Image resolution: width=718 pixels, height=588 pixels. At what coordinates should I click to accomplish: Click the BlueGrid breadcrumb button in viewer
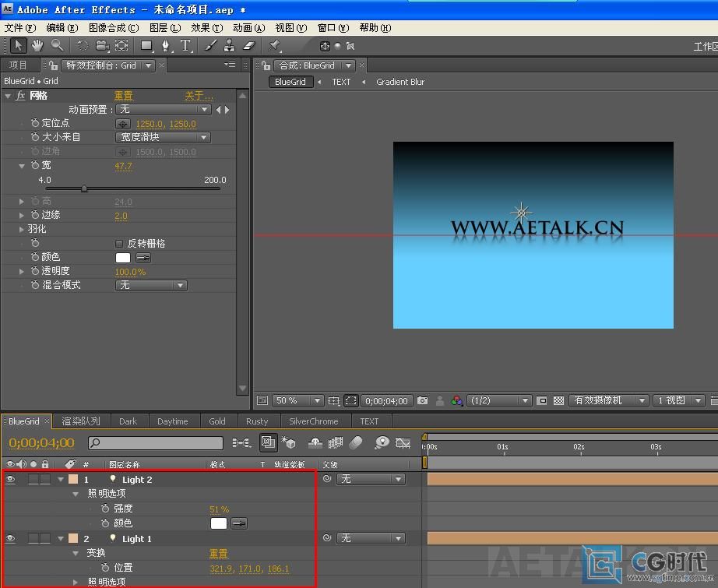[290, 82]
